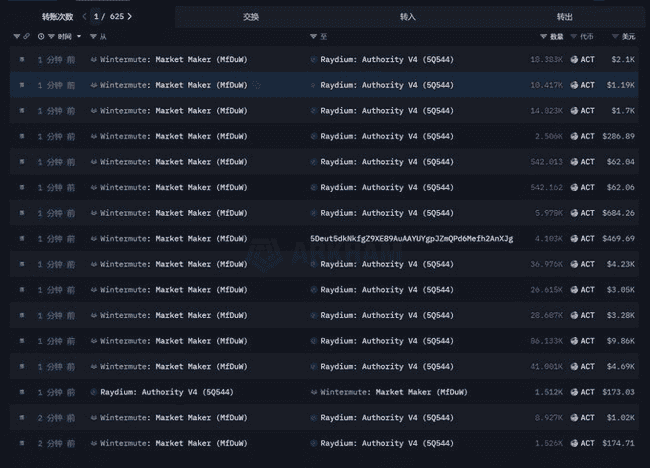This screenshot has height=468, width=650.
Task: Open the filter icon beside 至 column header
Action: tap(312, 37)
